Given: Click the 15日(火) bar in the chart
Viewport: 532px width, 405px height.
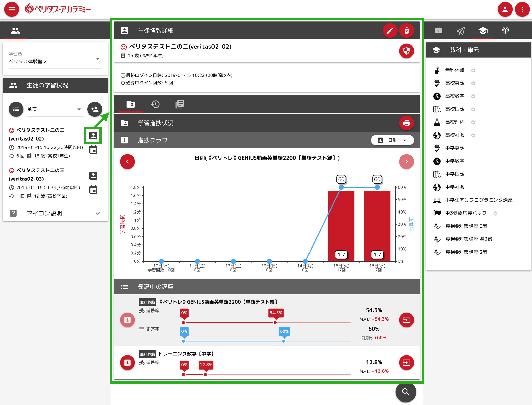Looking at the screenshot, I should pos(341,226).
